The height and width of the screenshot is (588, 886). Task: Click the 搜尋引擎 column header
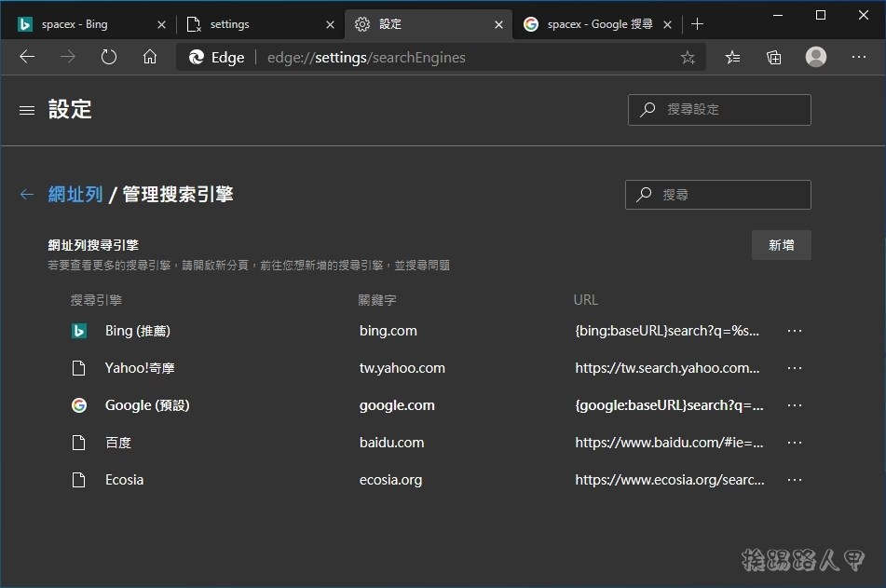[96, 300]
